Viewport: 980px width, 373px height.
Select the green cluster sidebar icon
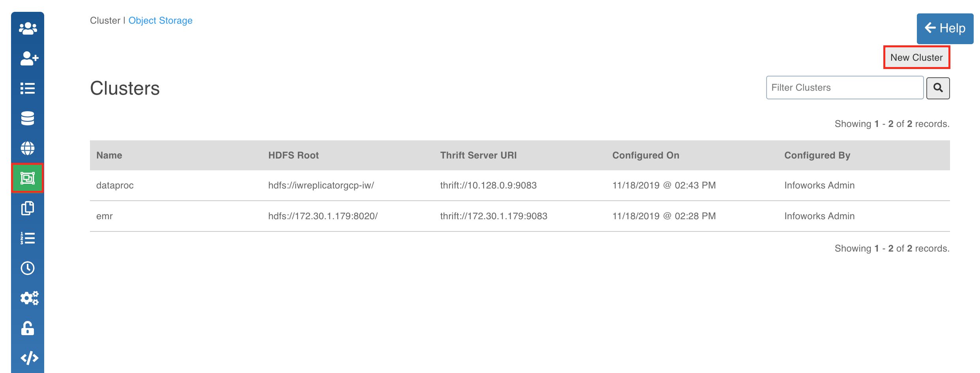[x=28, y=178]
